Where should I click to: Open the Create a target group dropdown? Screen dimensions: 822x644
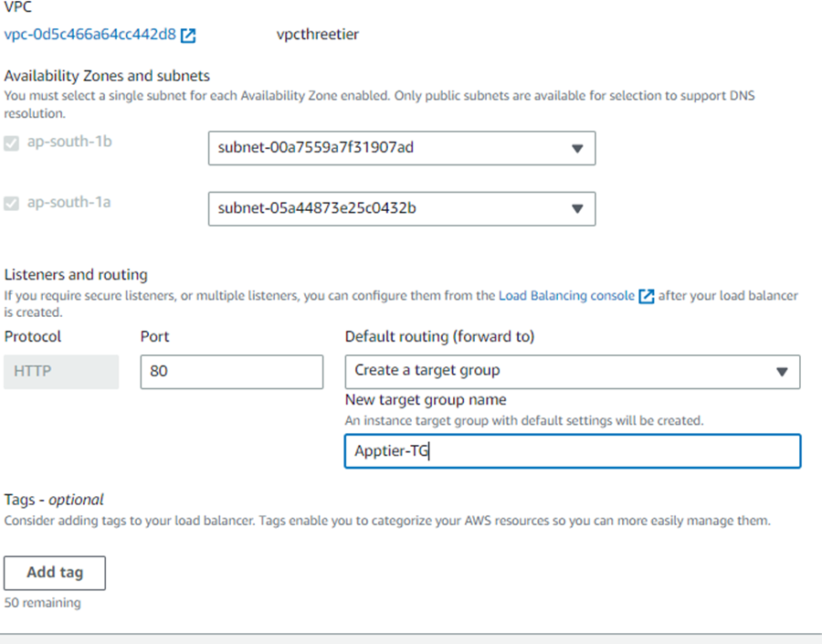[573, 372]
